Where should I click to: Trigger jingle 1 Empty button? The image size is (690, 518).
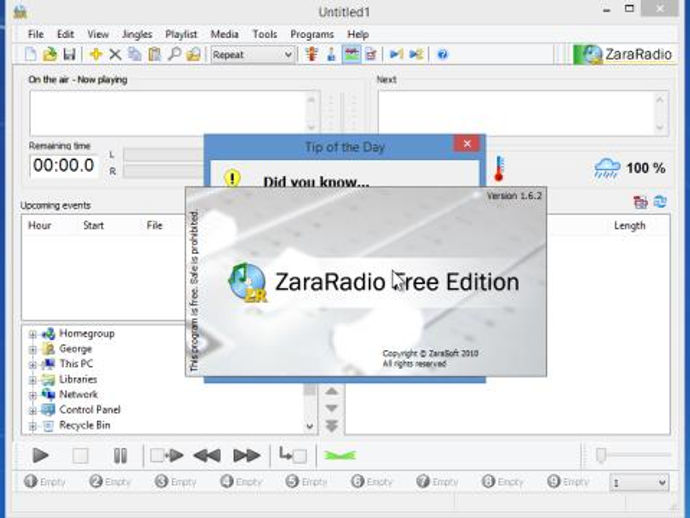pyautogui.click(x=44, y=482)
